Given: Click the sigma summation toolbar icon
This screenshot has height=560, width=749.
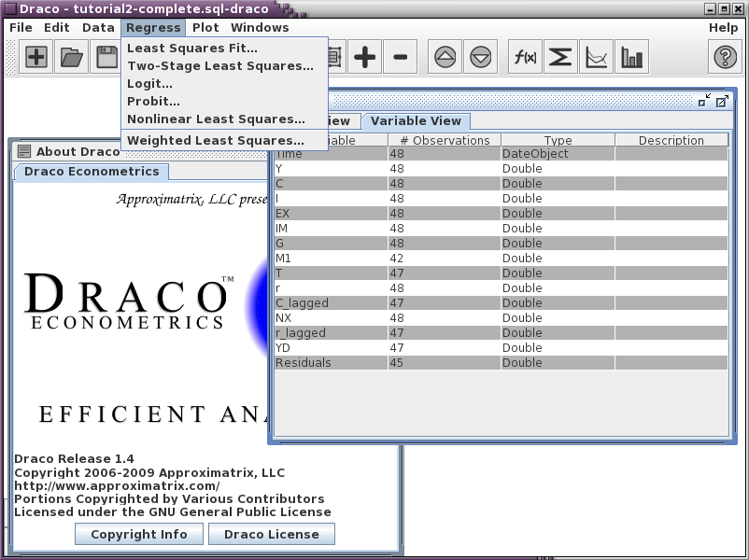Looking at the screenshot, I should [560, 58].
